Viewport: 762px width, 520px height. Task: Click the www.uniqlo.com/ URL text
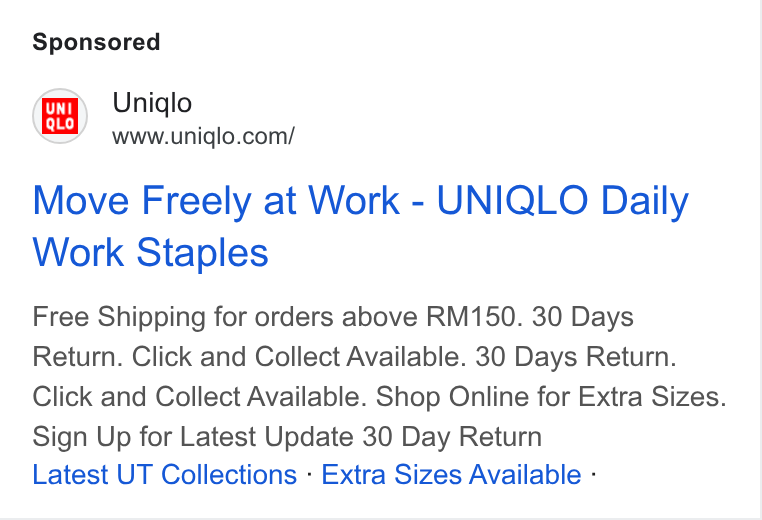pos(203,137)
